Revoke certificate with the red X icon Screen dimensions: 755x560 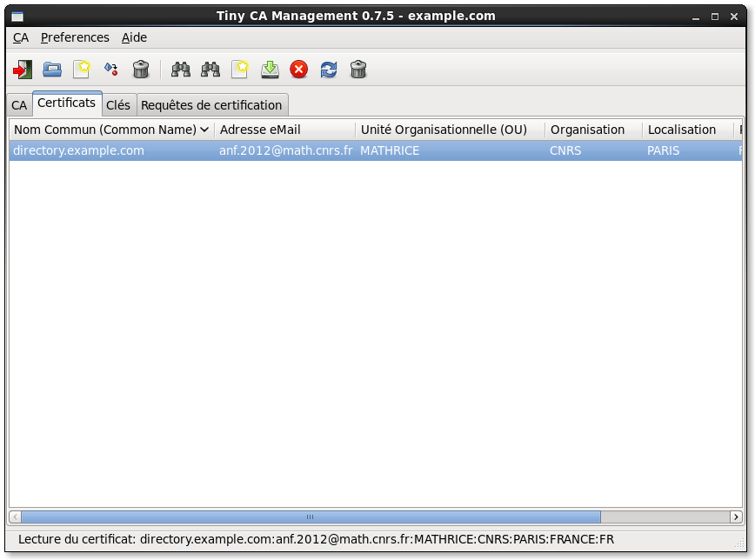click(299, 70)
